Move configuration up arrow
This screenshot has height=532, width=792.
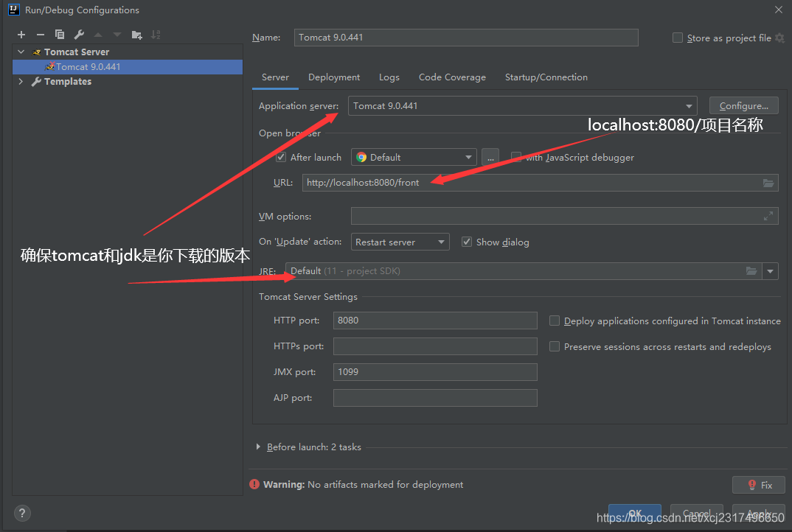(x=98, y=35)
